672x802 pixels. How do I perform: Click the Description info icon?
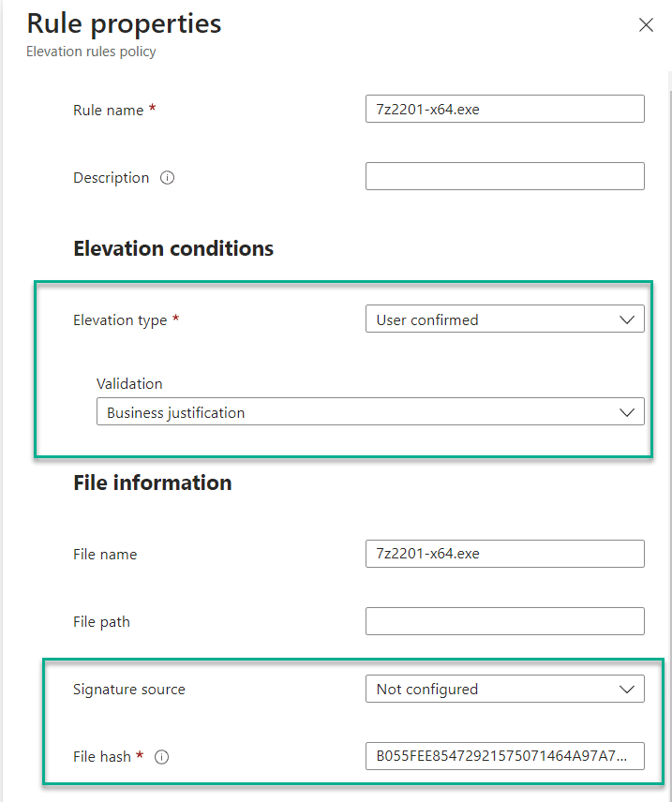tap(168, 177)
